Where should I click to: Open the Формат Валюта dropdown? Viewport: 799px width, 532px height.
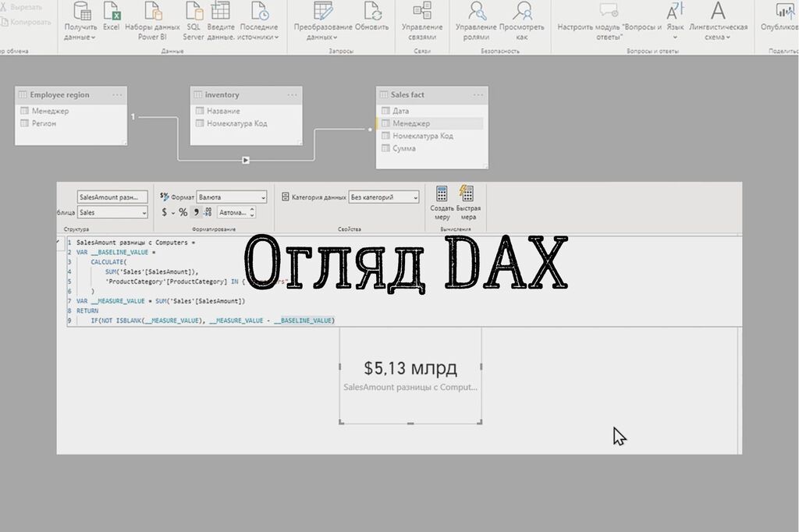pyautogui.click(x=231, y=197)
